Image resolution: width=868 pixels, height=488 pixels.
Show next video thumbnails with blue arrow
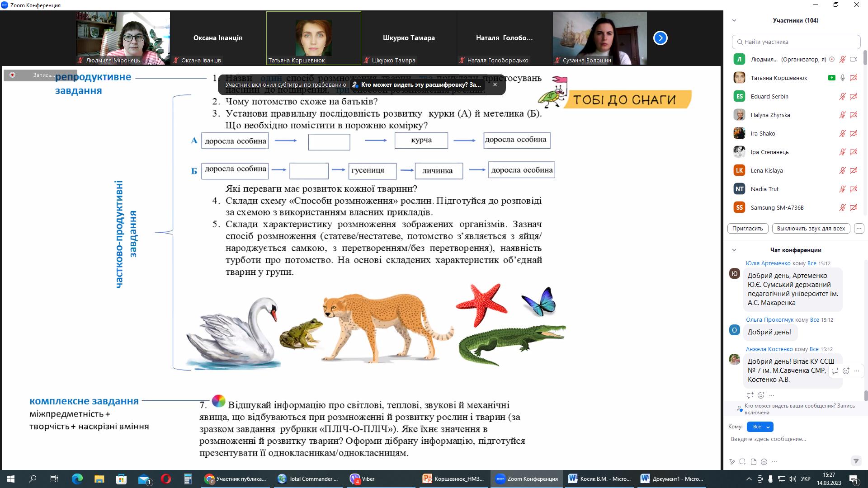point(660,38)
